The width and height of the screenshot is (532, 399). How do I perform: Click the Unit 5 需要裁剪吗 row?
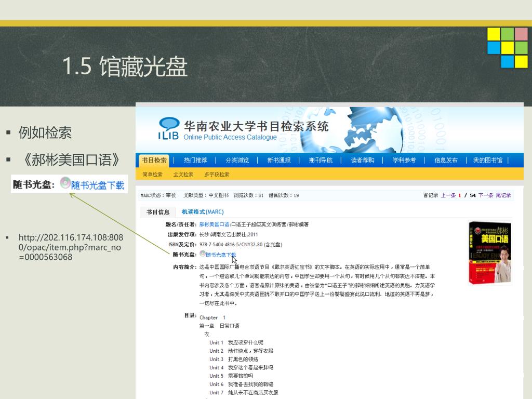(231, 376)
